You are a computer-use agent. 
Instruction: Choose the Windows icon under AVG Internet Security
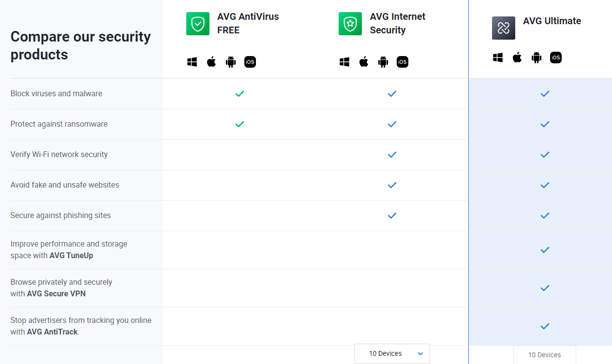point(344,62)
